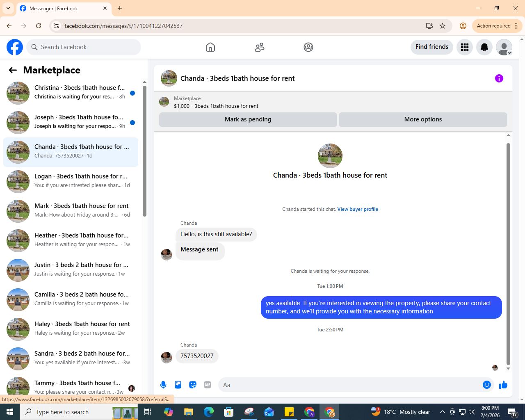Viewport: 525px width, 420px height.
Task: View site information icon in address bar
Action: pos(56,26)
